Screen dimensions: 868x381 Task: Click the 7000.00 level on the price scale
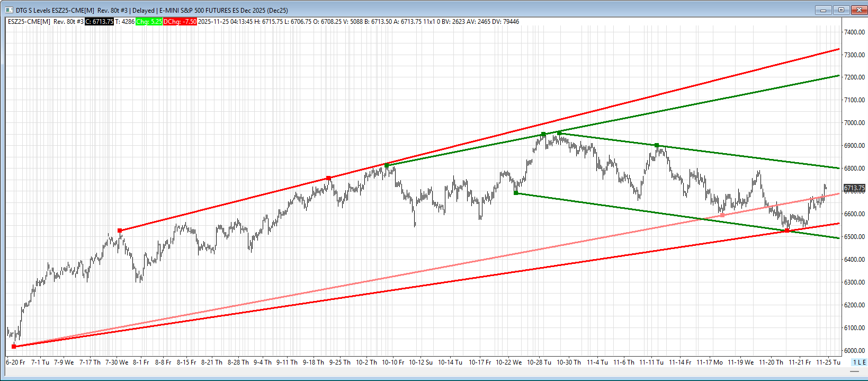click(x=854, y=123)
